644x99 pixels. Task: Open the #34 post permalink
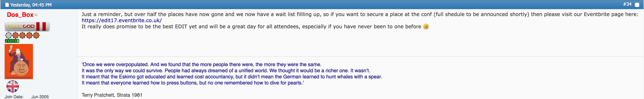[x=627, y=4]
